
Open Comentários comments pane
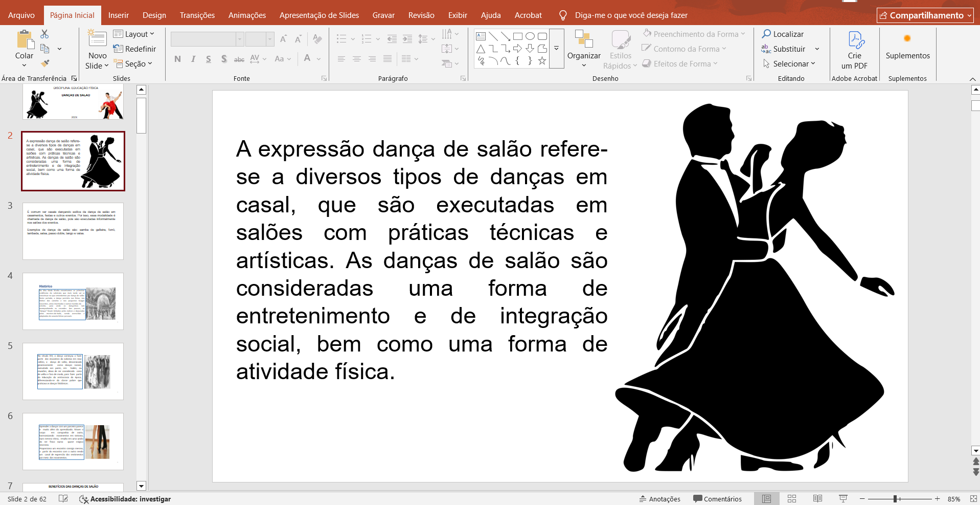click(x=717, y=499)
